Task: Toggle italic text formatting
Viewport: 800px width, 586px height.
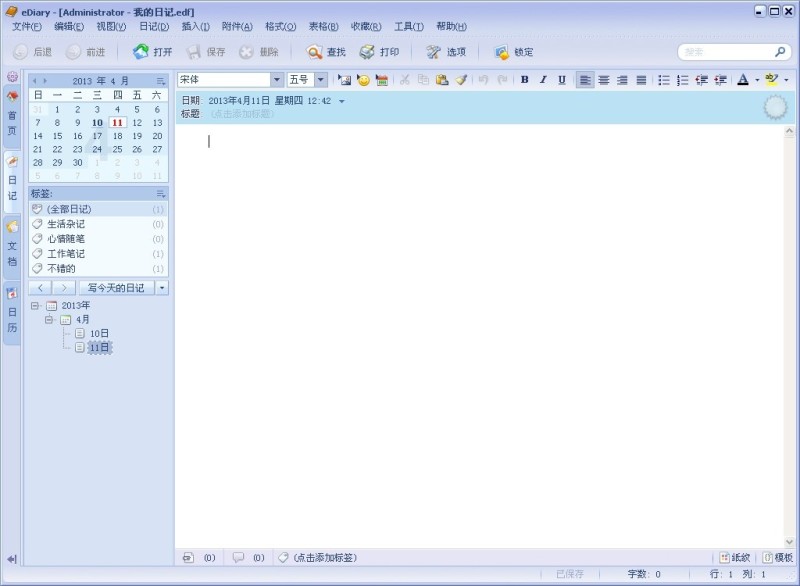Action: point(543,80)
